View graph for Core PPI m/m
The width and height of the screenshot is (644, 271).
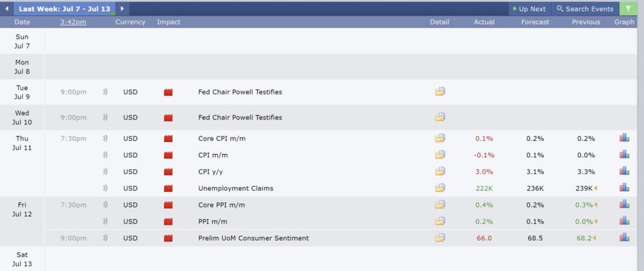coord(625,204)
